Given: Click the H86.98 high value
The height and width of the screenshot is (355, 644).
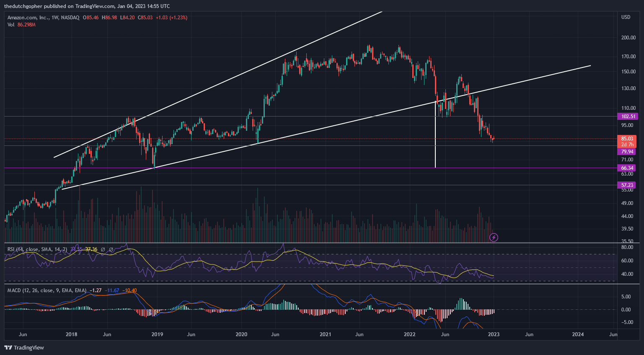Looking at the screenshot, I should point(109,18).
